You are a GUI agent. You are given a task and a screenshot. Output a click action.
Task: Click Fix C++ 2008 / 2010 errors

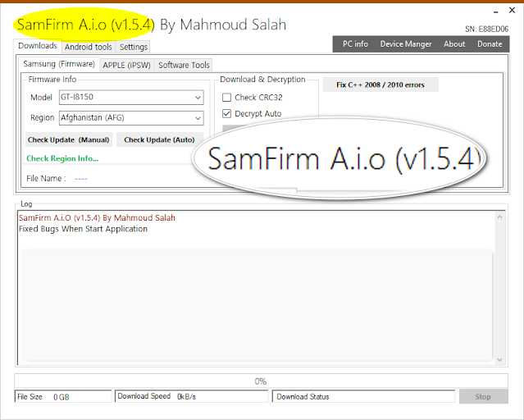380,84
